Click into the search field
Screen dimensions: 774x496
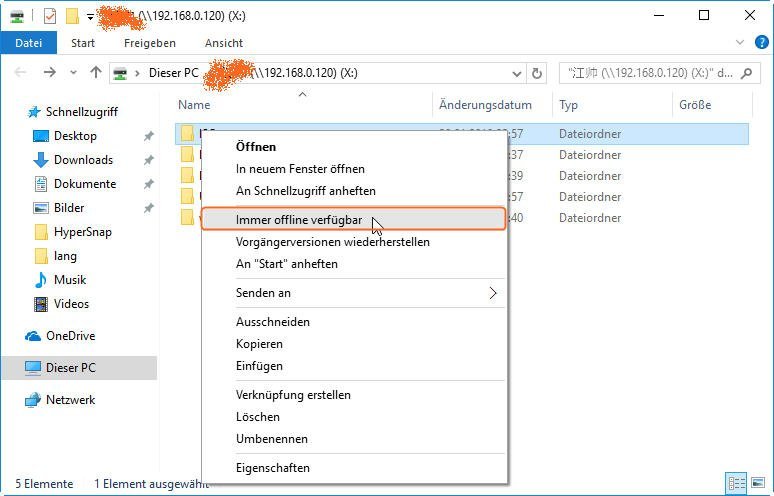pos(650,73)
